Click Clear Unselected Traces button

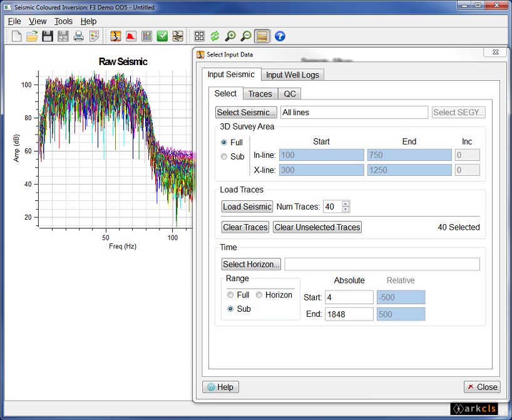coord(317,227)
